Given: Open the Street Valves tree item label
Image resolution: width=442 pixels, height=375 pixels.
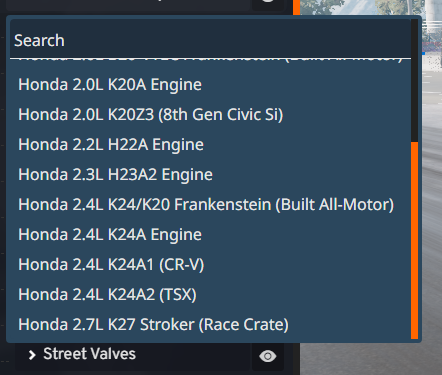Looking at the screenshot, I should pyautogui.click(x=89, y=354).
